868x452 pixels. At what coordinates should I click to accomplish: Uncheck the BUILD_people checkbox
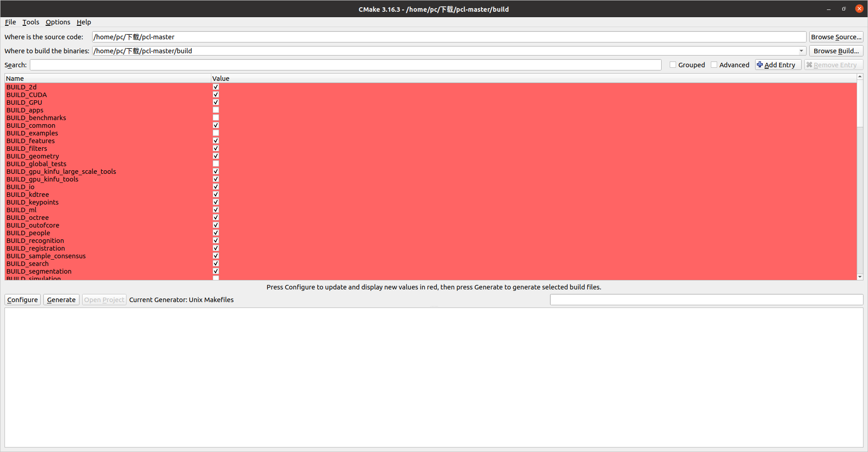[216, 233]
